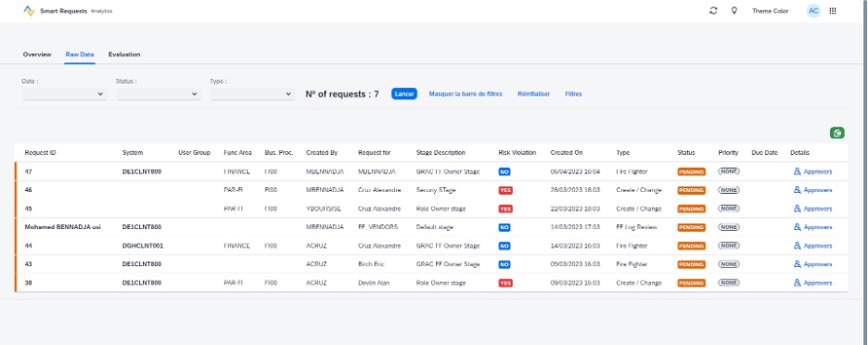868x345 pixels.
Task: Click Approvers icon in Mohamed BENNADJA row
Action: pyautogui.click(x=798, y=227)
